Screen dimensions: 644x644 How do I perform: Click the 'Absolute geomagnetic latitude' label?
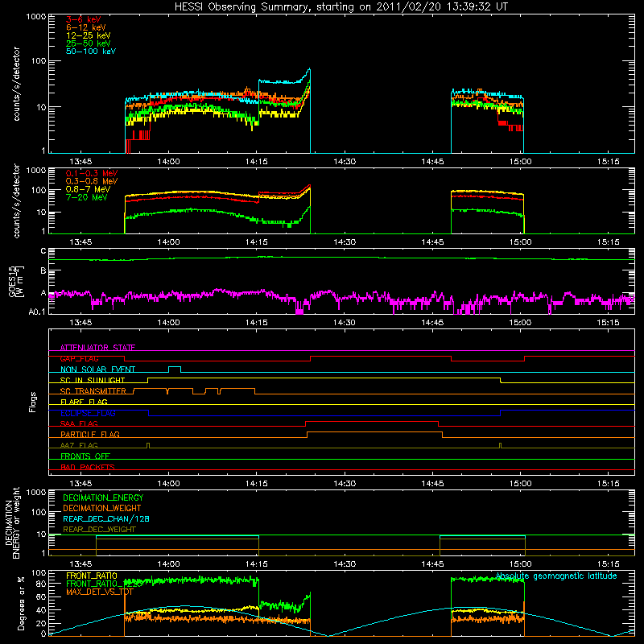pyautogui.click(x=556, y=576)
